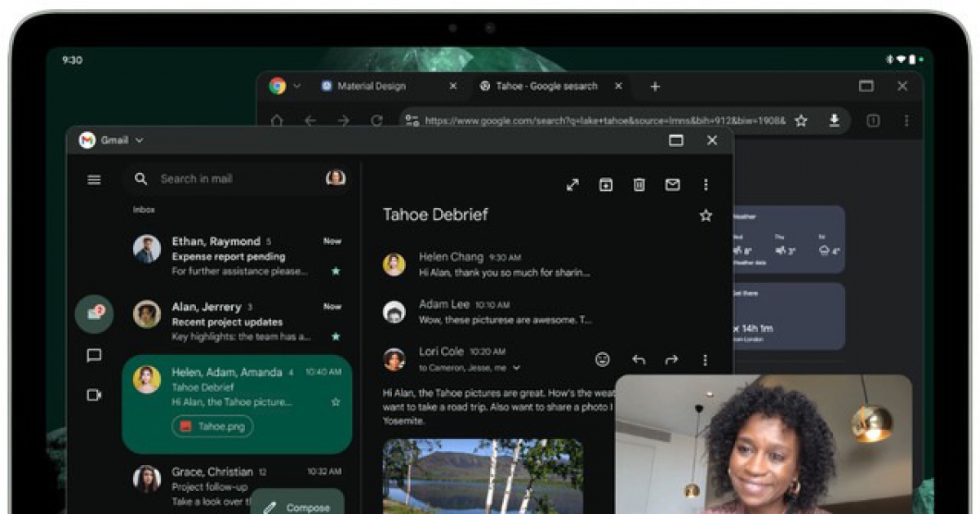980x514 pixels.
Task: Delete the Tahoe Debrief conversation
Action: (x=639, y=185)
